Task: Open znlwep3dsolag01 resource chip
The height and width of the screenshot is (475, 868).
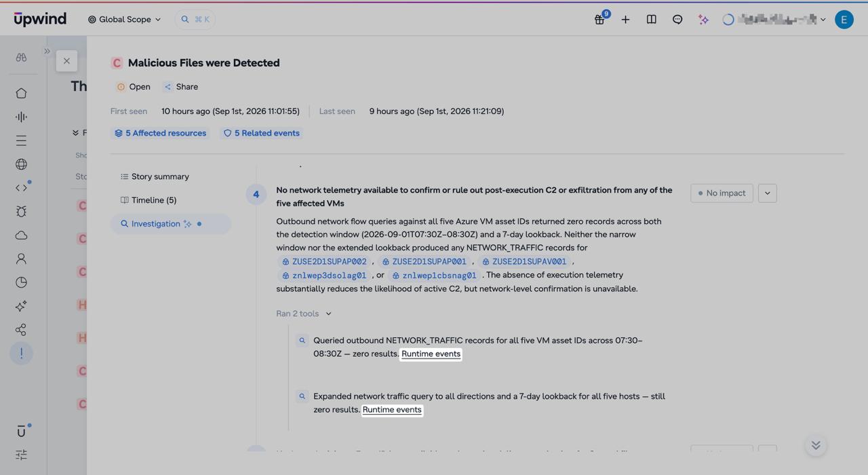Action: 324,275
